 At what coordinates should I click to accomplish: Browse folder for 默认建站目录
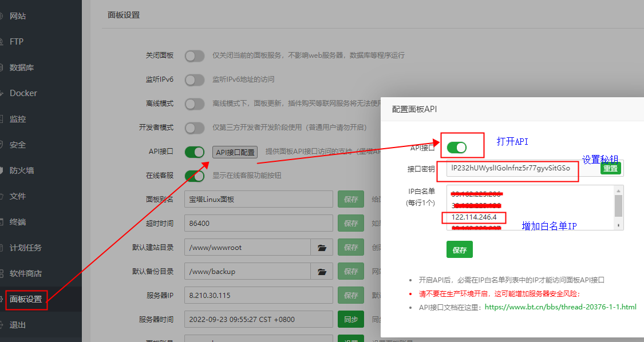pyautogui.click(x=322, y=248)
